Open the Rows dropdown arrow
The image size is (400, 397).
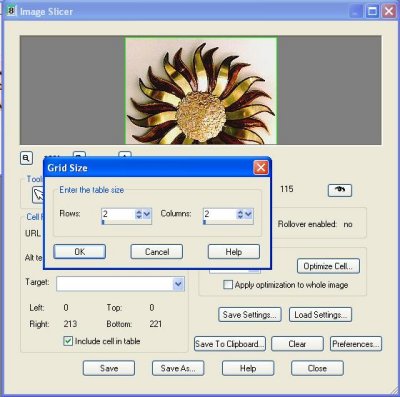coord(147,214)
